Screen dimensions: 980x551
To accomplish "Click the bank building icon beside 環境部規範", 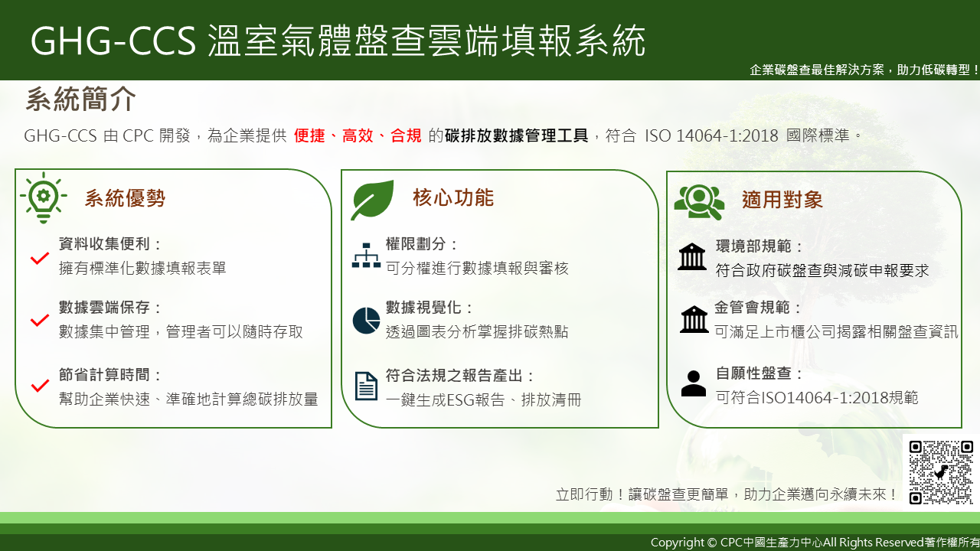I will pyautogui.click(x=693, y=256).
